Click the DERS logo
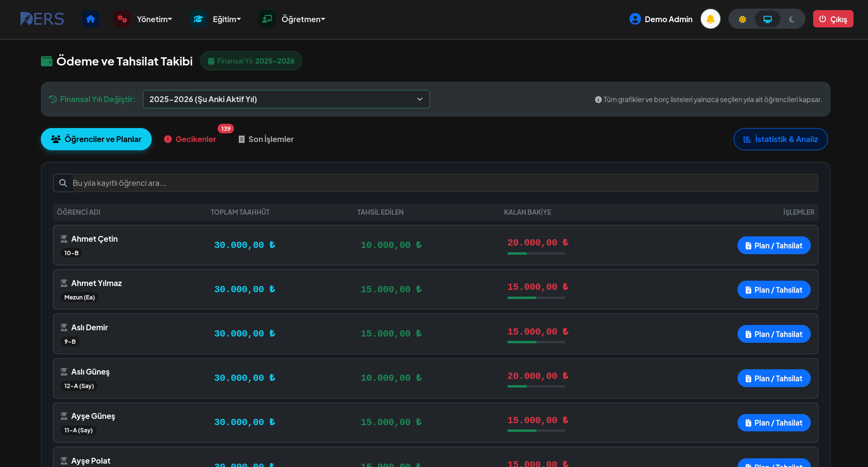The image size is (868, 467). 42,19
